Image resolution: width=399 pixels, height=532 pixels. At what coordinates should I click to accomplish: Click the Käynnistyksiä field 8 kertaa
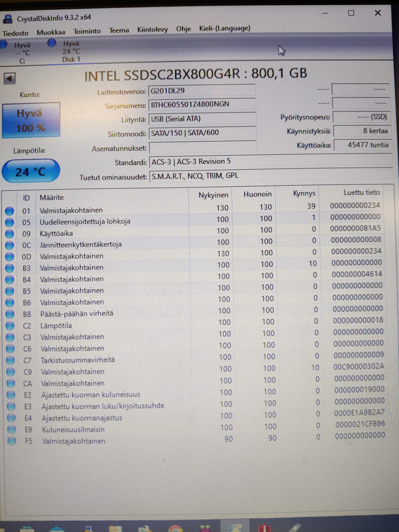tap(362, 131)
